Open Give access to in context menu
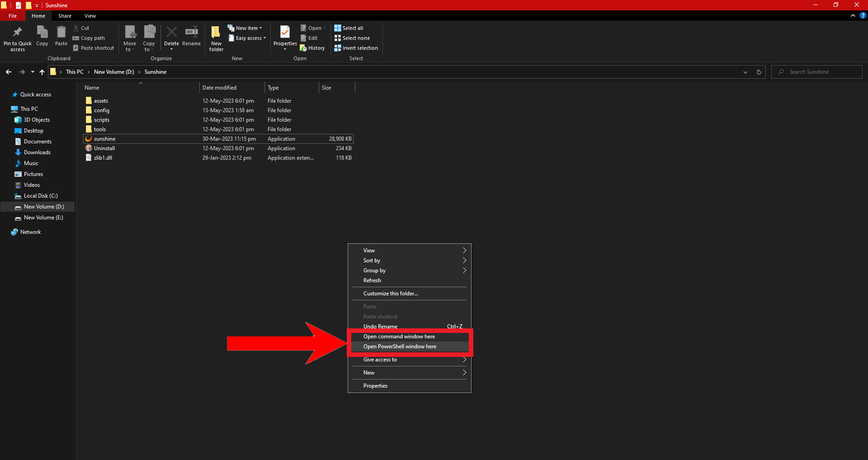Screen dimensions: 868x460 pos(410,360)
